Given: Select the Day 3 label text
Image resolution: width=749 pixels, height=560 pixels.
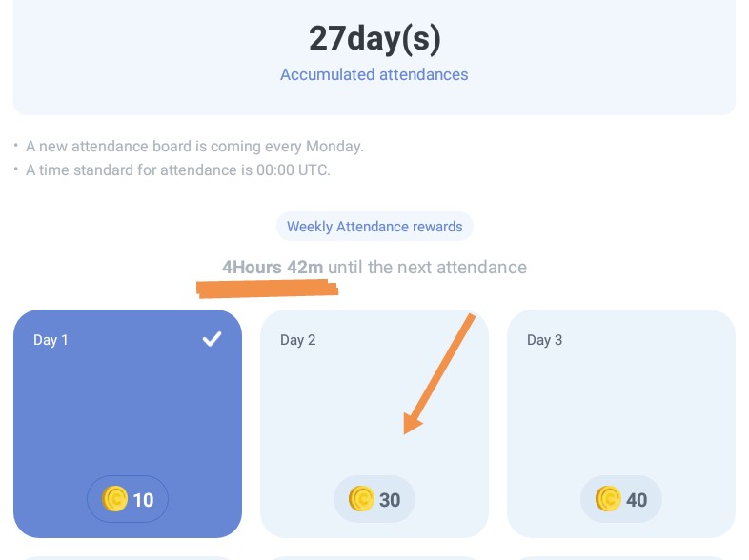Looking at the screenshot, I should (544, 340).
